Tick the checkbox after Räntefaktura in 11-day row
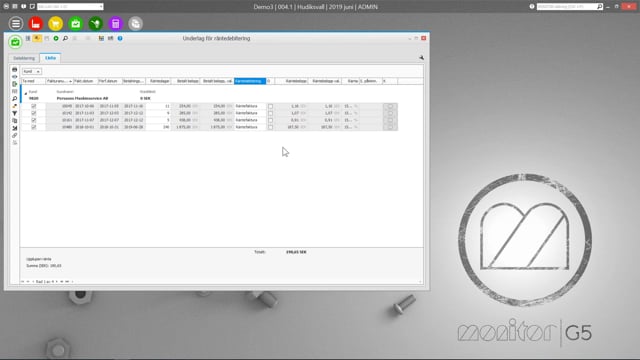The width and height of the screenshot is (640, 360). click(270, 106)
